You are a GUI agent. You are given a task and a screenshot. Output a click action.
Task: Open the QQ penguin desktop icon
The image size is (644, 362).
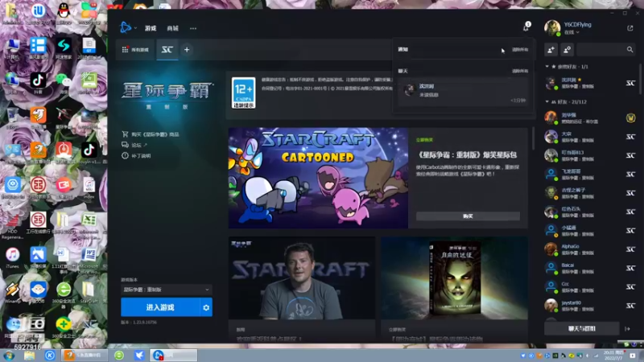point(64,12)
